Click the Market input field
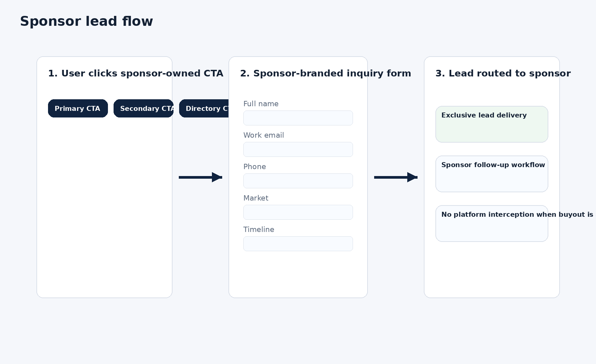Viewport: 596px width, 364px height. click(x=298, y=212)
